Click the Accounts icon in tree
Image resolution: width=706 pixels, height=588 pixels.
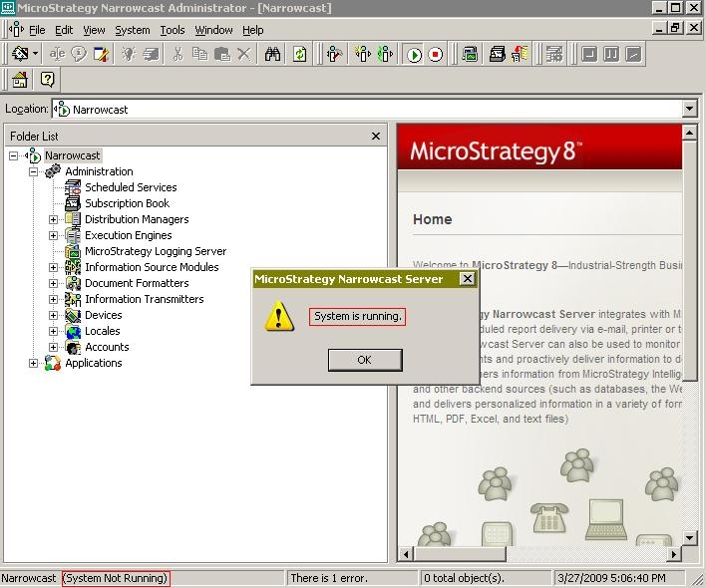(x=73, y=347)
